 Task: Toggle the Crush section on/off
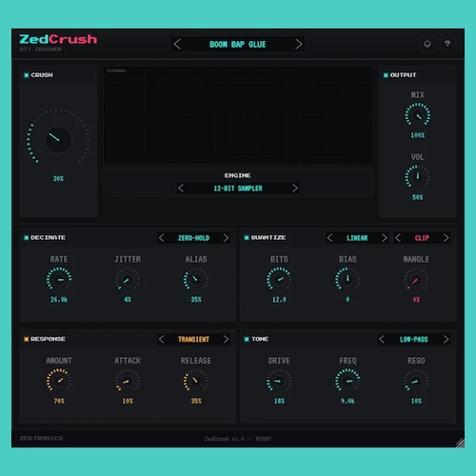(27, 75)
